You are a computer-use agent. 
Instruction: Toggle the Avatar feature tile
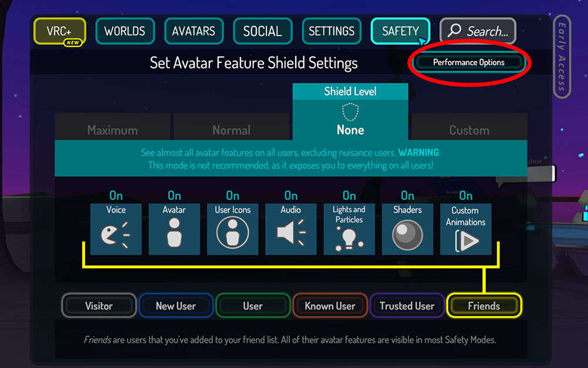(174, 229)
